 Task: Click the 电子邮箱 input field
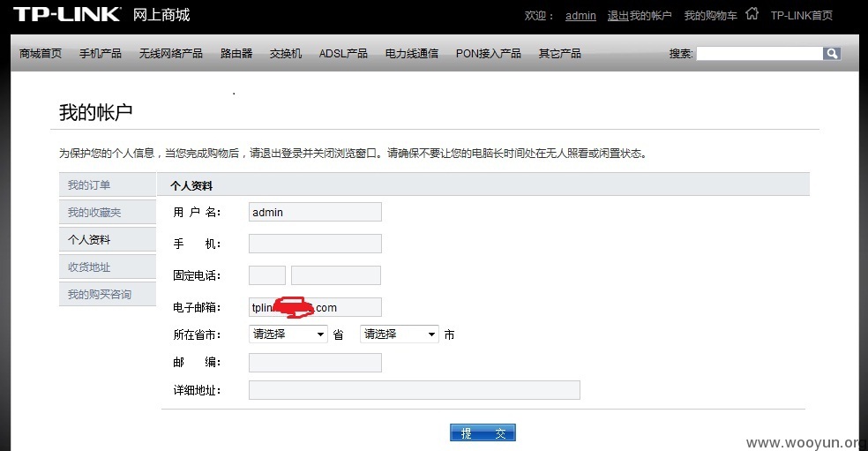click(315, 307)
